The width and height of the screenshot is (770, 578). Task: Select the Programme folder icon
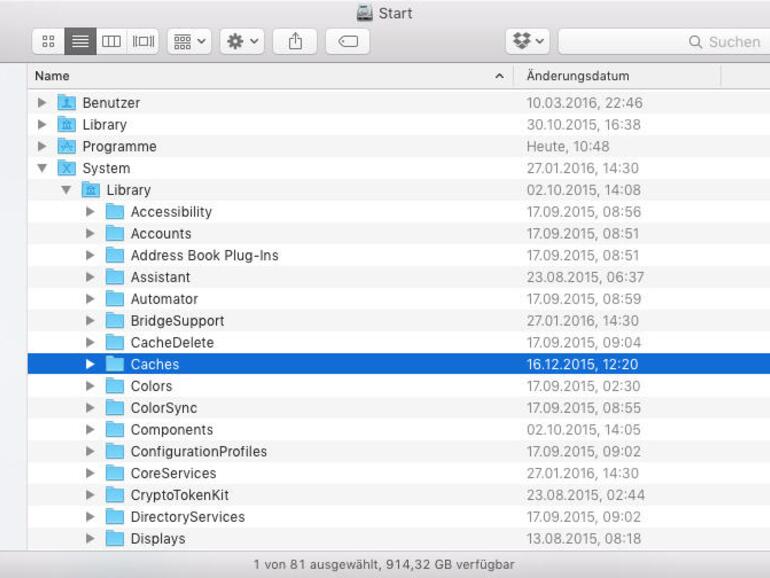coord(67,146)
